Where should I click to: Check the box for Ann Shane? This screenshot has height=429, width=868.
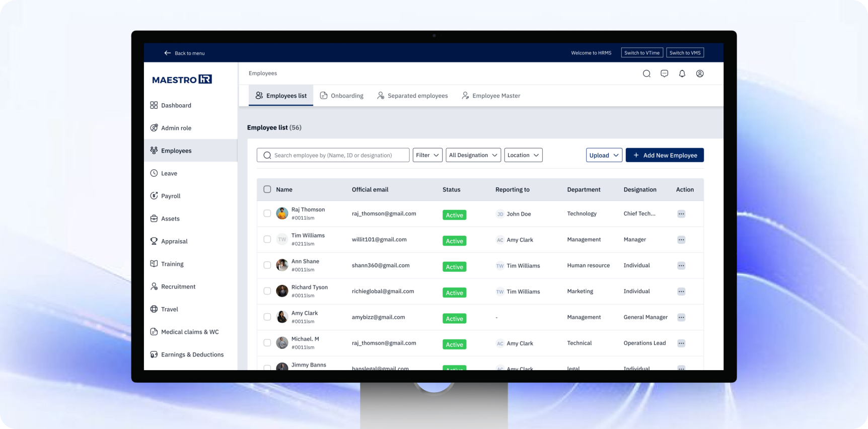267,265
